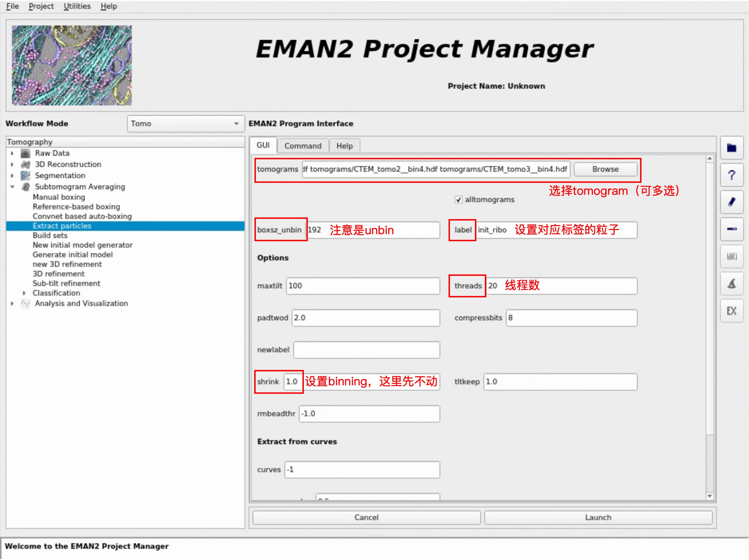The height and width of the screenshot is (560, 749).
Task: Click the label input field
Action: (556, 230)
